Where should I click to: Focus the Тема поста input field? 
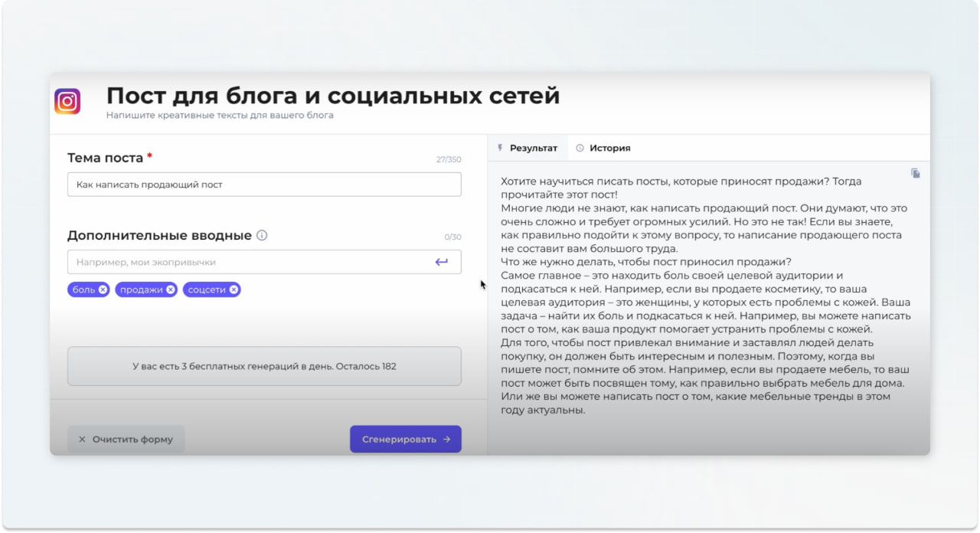264,185
